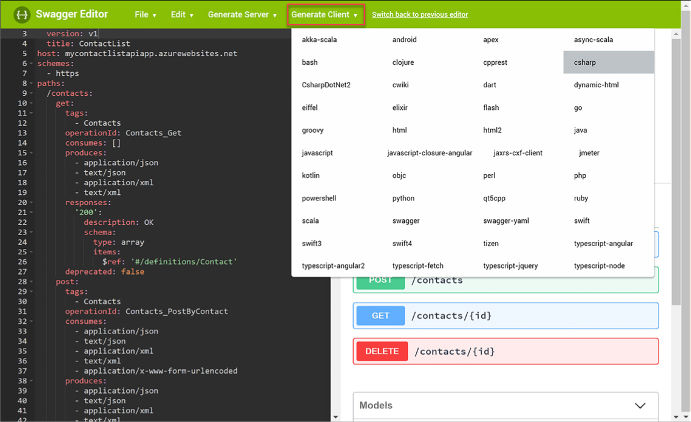Select html client option
The width and height of the screenshot is (691, 422).
click(x=399, y=130)
